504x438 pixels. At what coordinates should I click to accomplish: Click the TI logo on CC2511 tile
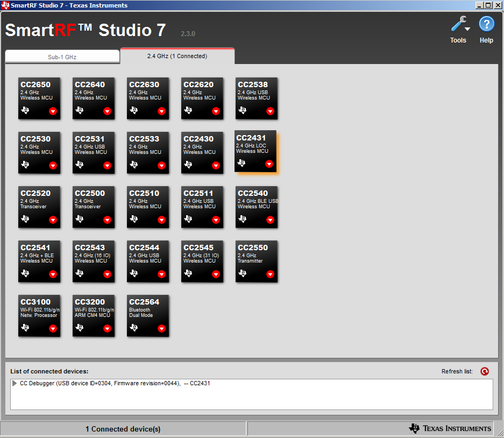(188, 219)
